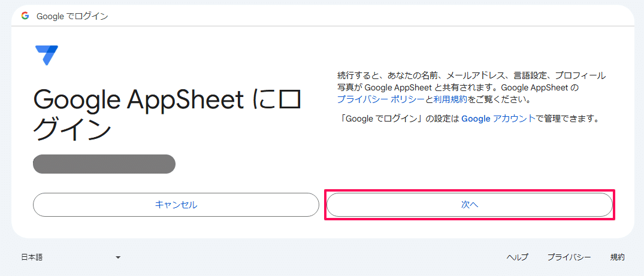Viewport: 644px width, 276px height.
Task: Open the プライバシー ポリシー link
Action: click(381, 99)
